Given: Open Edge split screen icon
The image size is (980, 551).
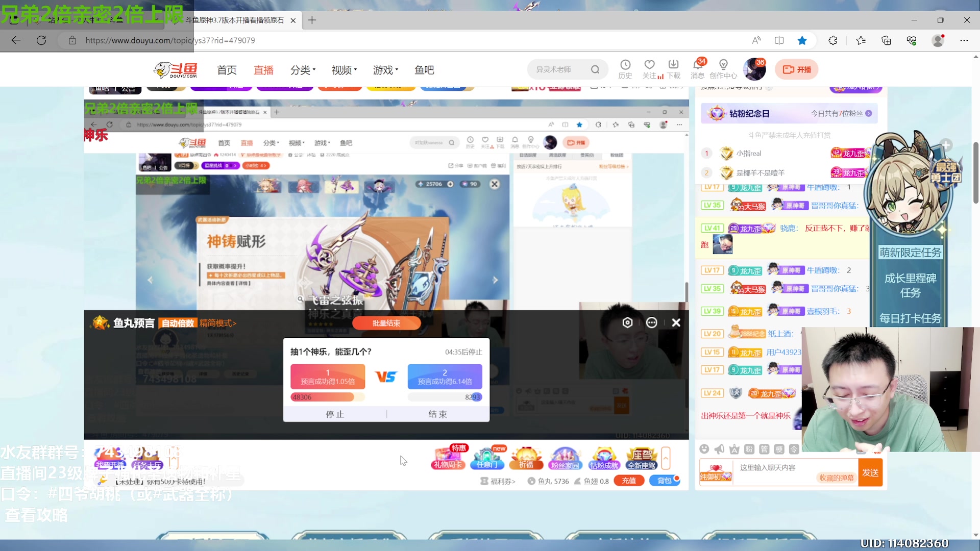Looking at the screenshot, I should (x=779, y=40).
